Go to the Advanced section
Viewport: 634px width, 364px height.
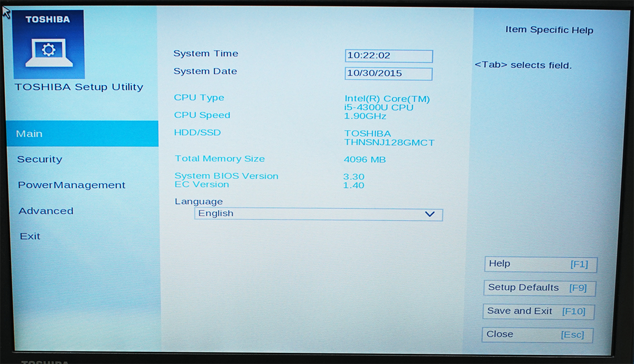pos(46,211)
